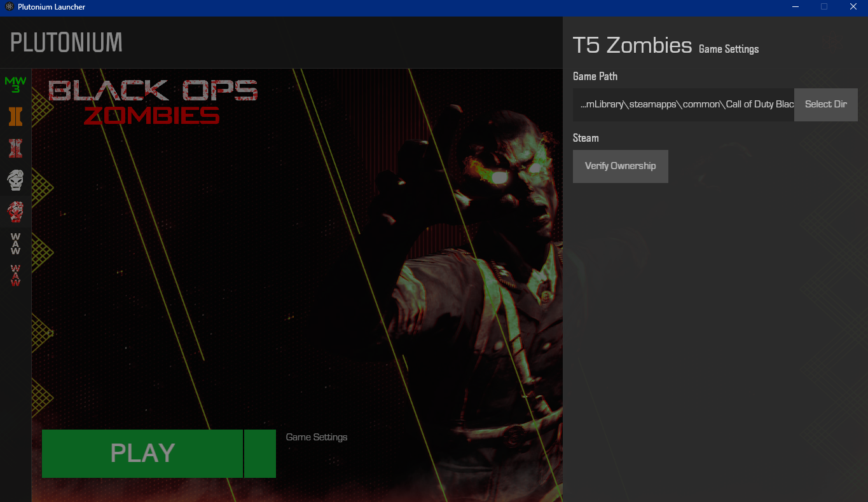Open Black Ops II multiplayer orange icon
The width and height of the screenshot is (868, 502).
click(15, 116)
